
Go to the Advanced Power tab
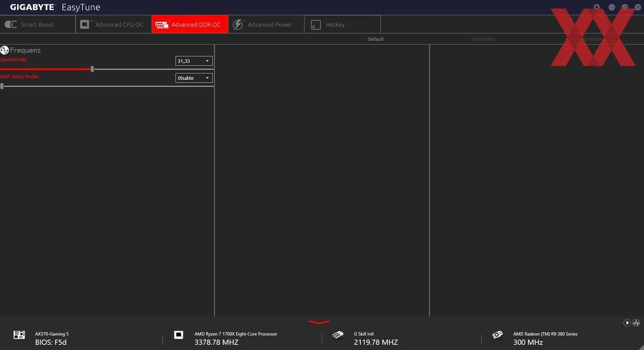coord(266,24)
